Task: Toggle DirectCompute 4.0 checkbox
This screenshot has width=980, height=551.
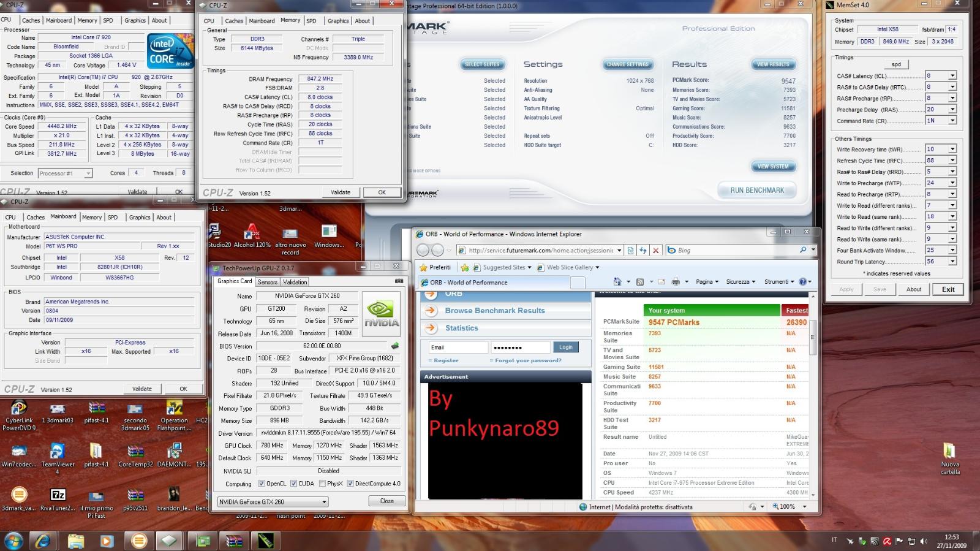Action: point(350,484)
